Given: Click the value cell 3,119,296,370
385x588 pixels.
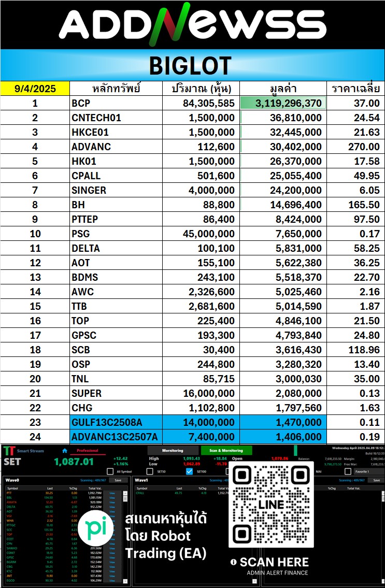Looking at the screenshot, I should pyautogui.click(x=283, y=103).
